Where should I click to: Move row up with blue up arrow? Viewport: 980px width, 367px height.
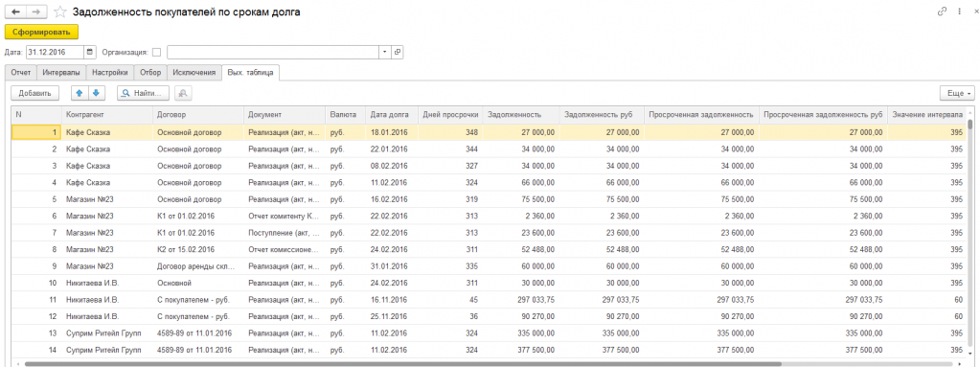tap(80, 93)
